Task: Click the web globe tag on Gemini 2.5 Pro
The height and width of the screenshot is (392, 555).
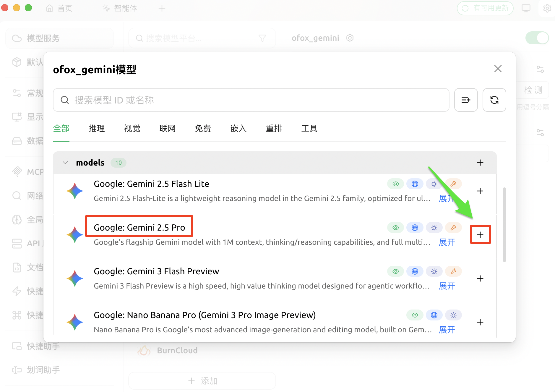Action: 415,228
